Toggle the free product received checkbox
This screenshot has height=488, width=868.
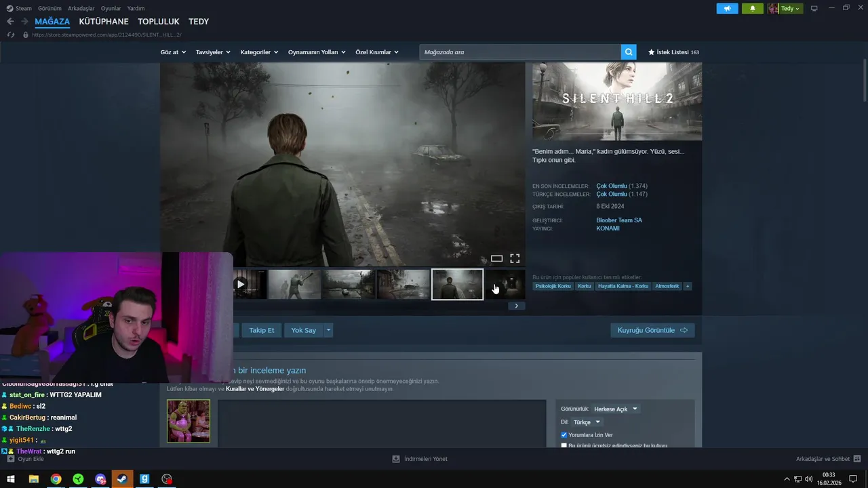point(564,445)
